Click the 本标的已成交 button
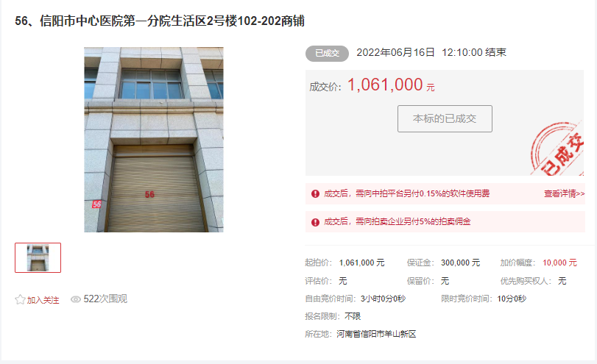Screen dimensions: 597x364 [445, 118]
